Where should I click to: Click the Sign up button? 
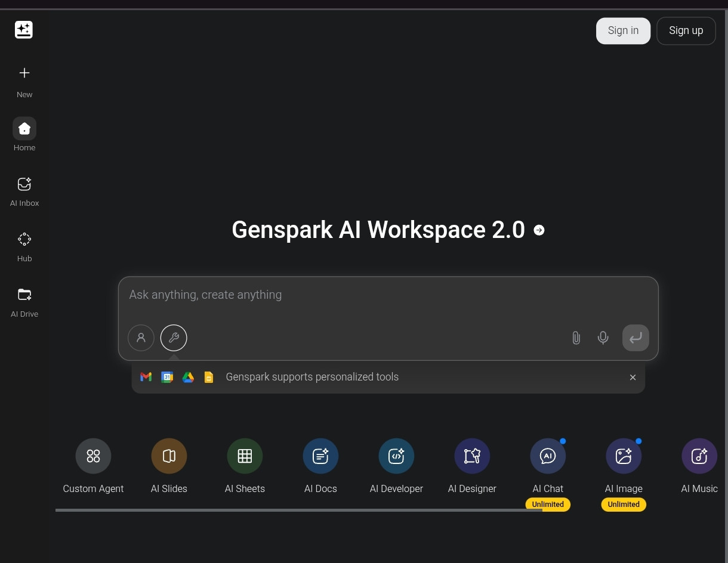click(x=686, y=30)
